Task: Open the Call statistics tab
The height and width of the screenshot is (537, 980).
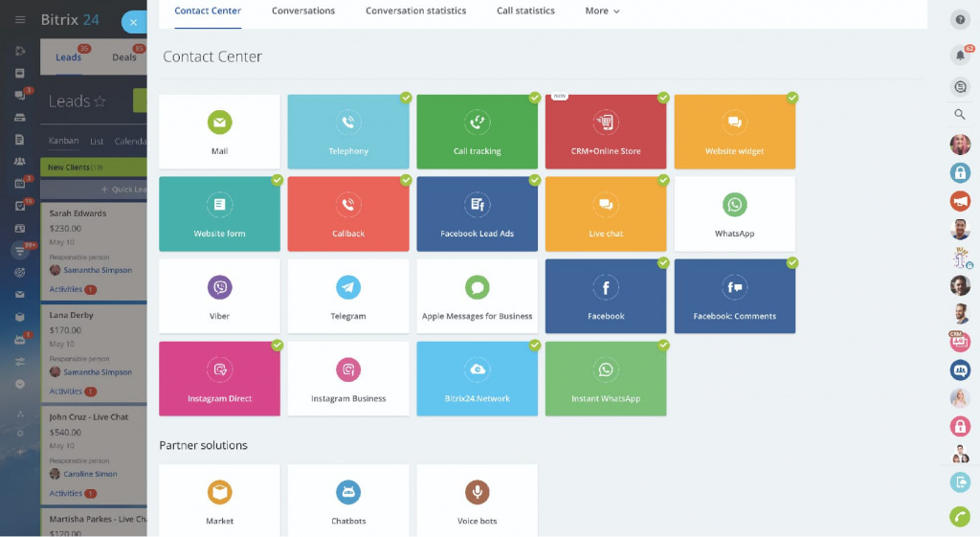Action: click(x=525, y=11)
